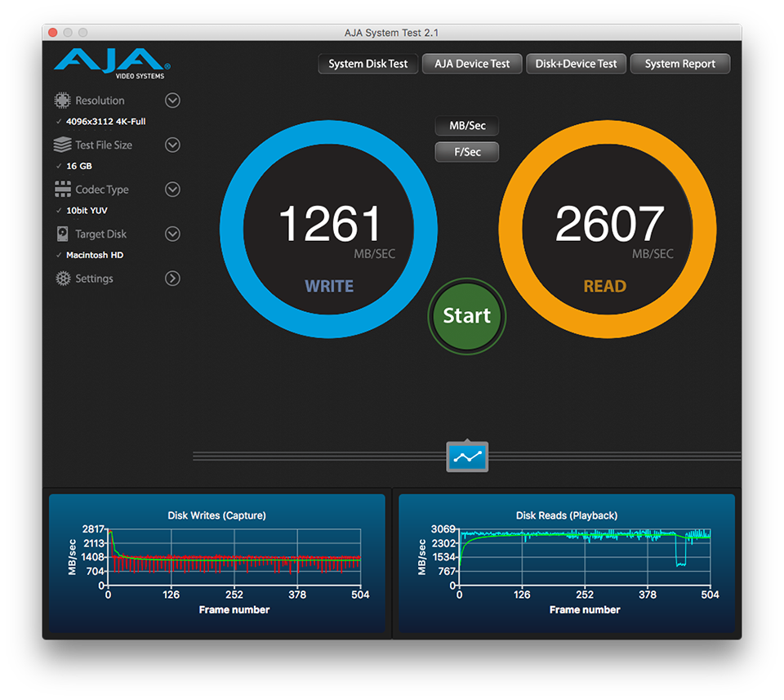Start the disk test
The width and height of the screenshot is (784, 700).
(x=467, y=316)
